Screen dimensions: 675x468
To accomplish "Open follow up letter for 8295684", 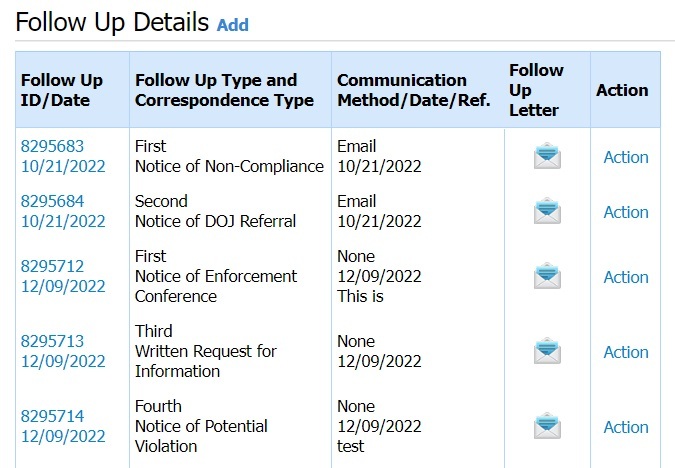I will click(547, 211).
